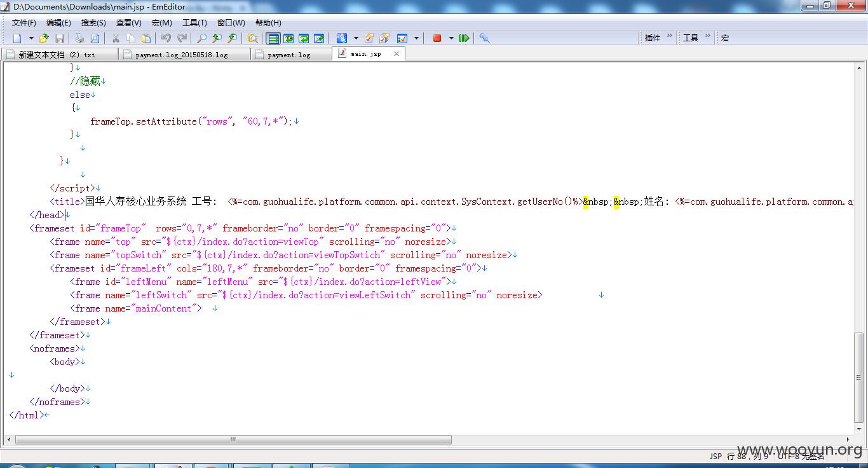Expand the configuration selector dropdown arrow
Viewport: 868px width, 468px height.
pos(356,38)
